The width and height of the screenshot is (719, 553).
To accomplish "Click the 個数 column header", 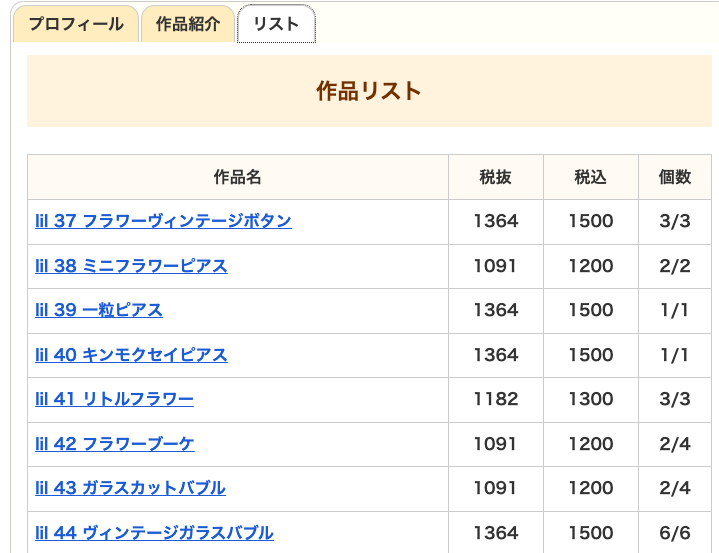I will coord(675,177).
